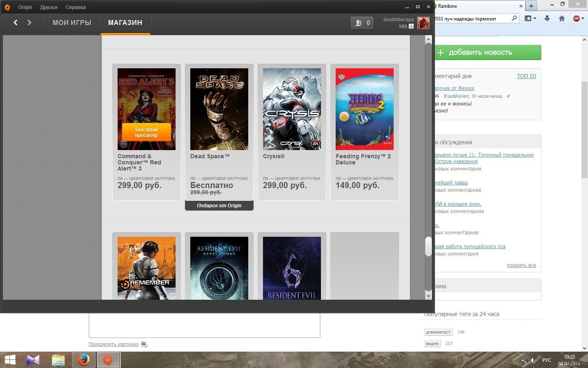Open 'Остров невезения' discussion link
The image size is (588, 368).
[456, 162]
